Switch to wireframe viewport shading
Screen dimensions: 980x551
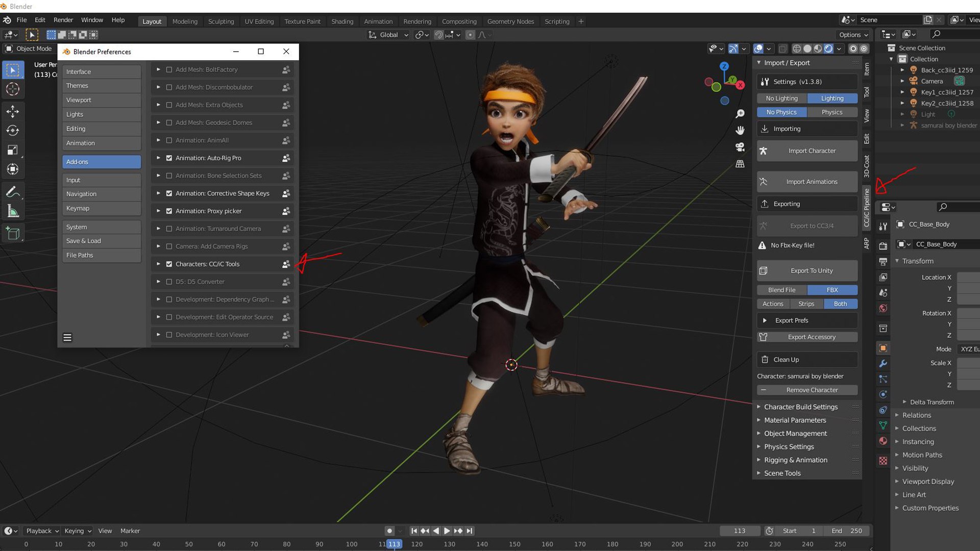coord(797,49)
